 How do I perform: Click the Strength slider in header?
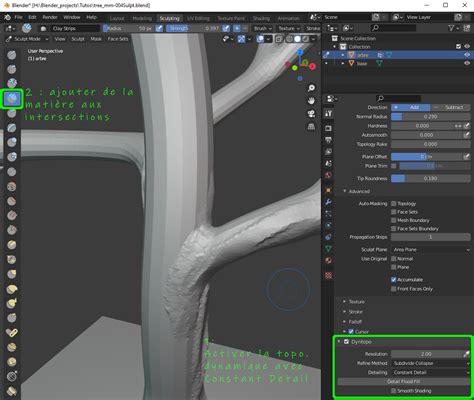tap(194, 28)
